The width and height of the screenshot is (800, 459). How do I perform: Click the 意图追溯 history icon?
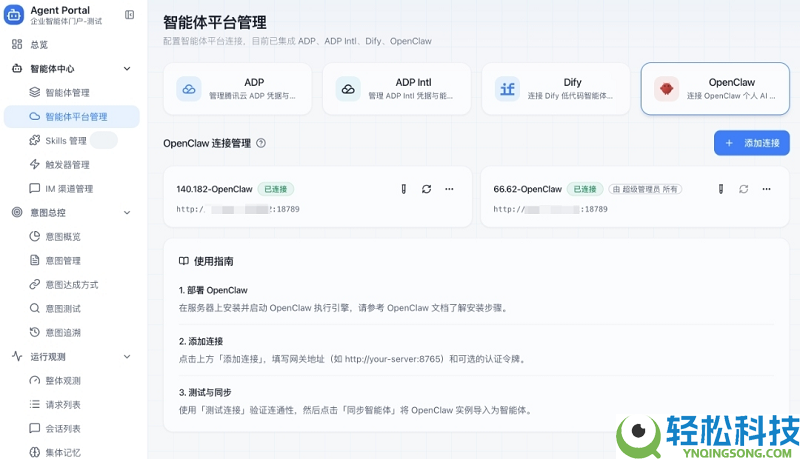[34, 332]
